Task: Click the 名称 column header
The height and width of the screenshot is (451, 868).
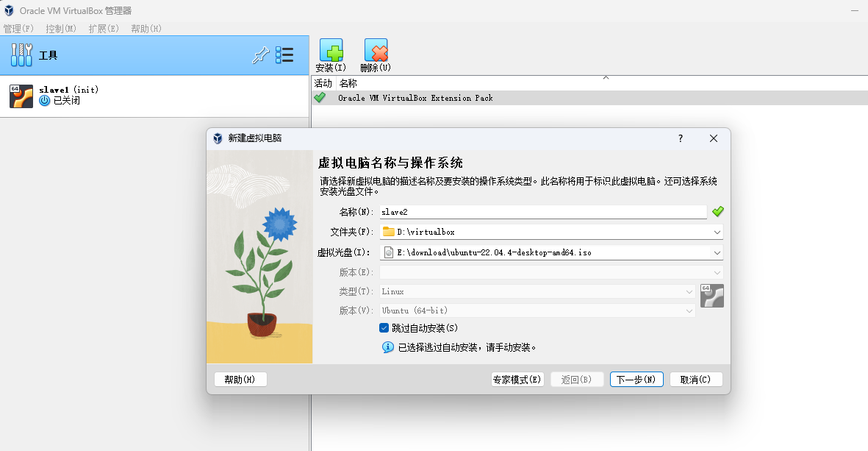Action: [x=348, y=83]
